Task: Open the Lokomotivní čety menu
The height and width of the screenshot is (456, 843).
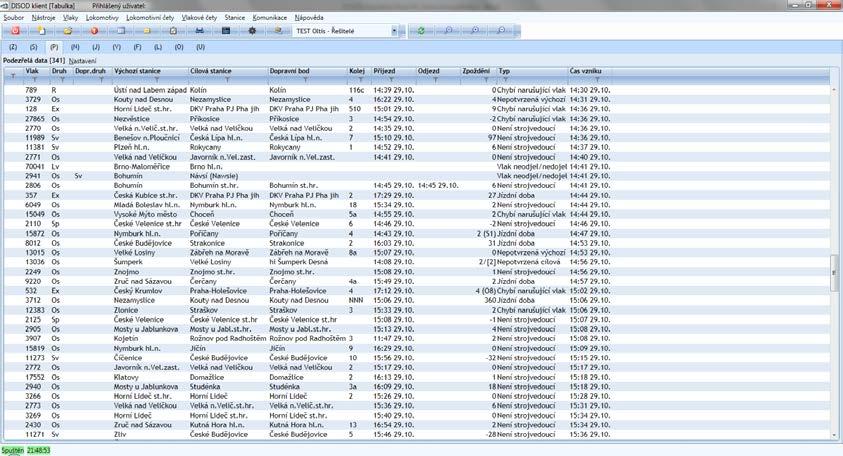Action: [x=150, y=18]
